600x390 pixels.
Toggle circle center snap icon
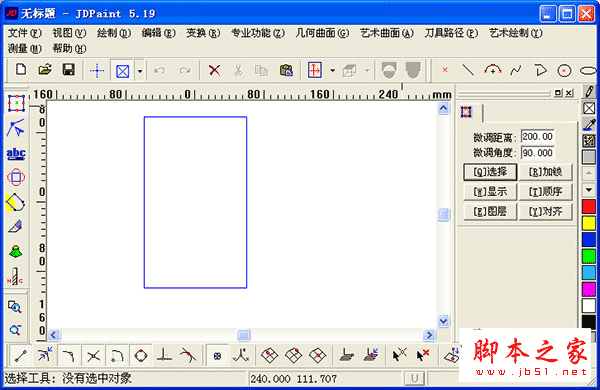coord(140,356)
